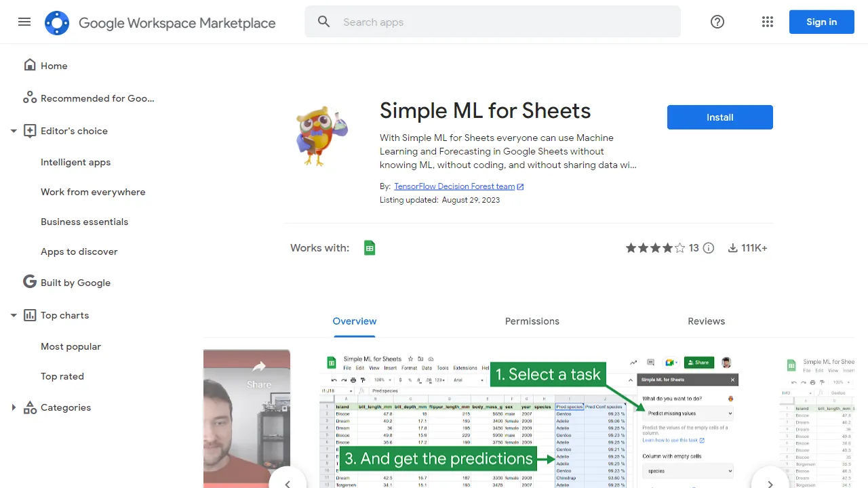Image resolution: width=868 pixels, height=488 pixels.
Task: Click the Home icon in sidebar
Action: [x=30, y=65]
